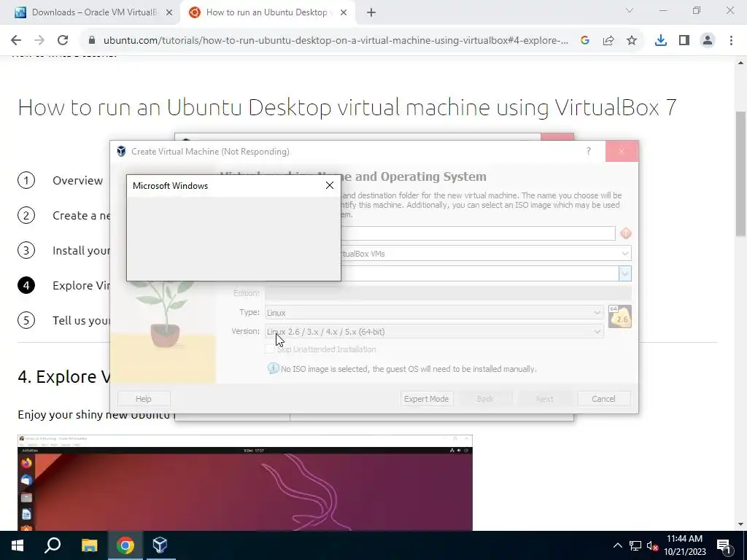Click the VirtualBox taskbar icon
This screenshot has height=560, width=747.
point(160,545)
